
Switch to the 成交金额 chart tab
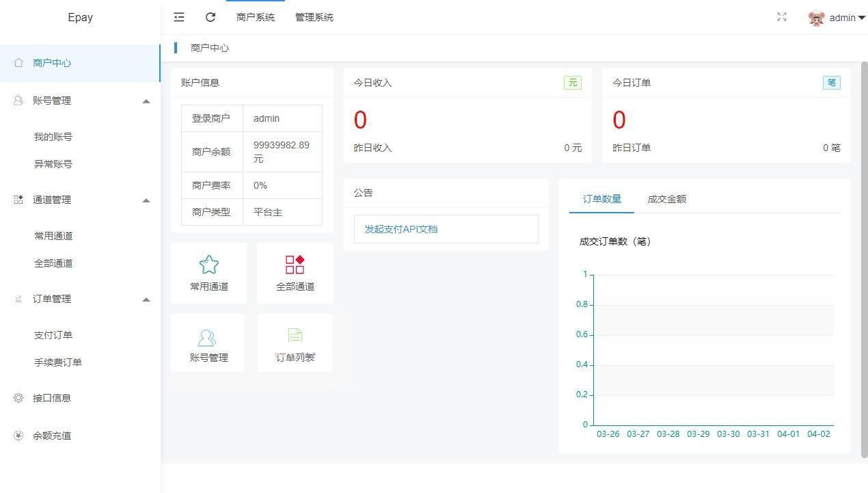coord(666,199)
